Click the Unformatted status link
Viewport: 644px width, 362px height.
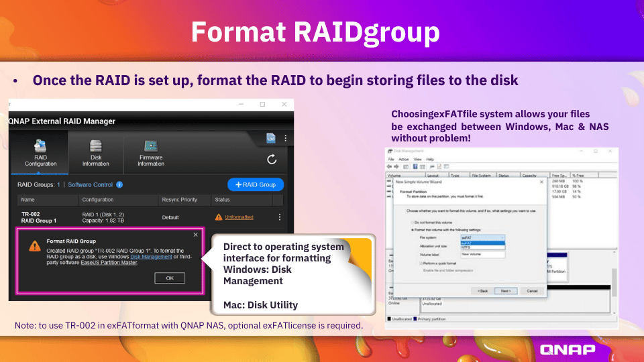click(239, 217)
